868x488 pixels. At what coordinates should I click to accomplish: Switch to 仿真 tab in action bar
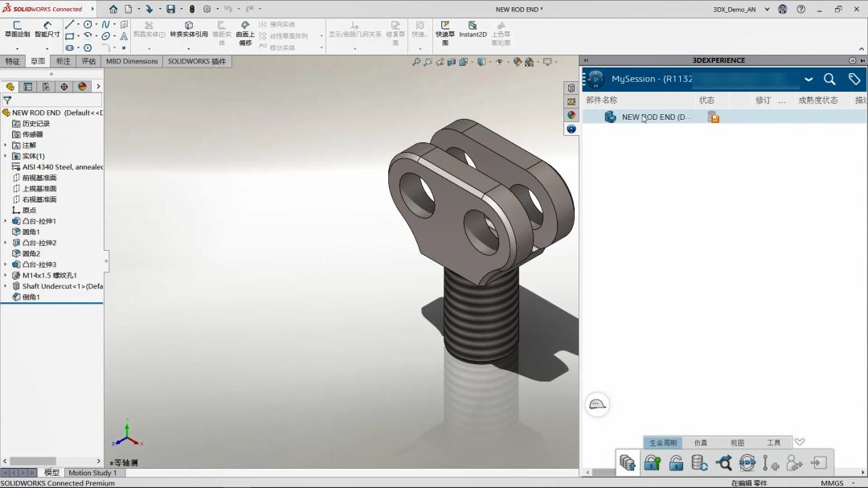click(701, 443)
